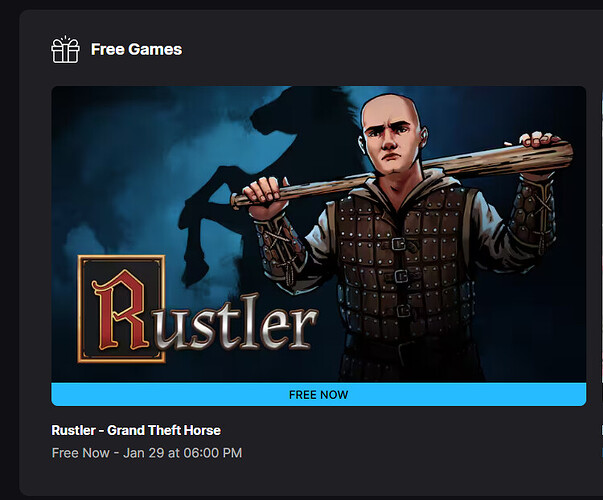Click the Free Now - Jan 29 date text
Image resolution: width=603 pixels, height=500 pixels.
(x=147, y=453)
